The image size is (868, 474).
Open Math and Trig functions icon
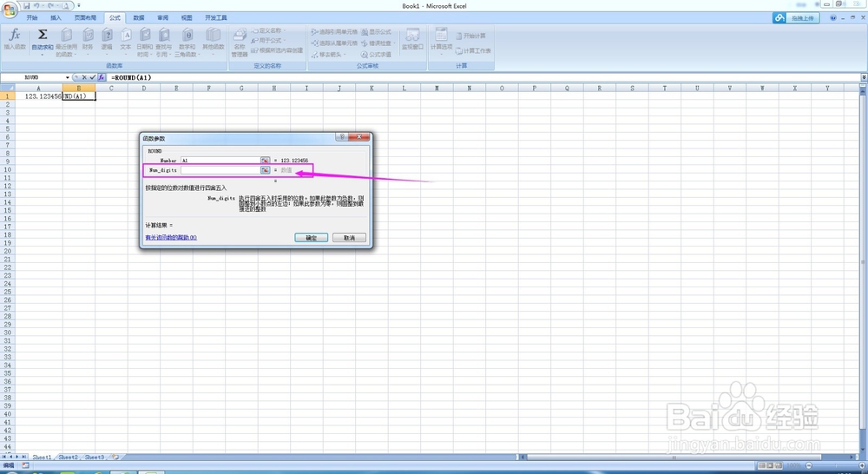(x=187, y=35)
